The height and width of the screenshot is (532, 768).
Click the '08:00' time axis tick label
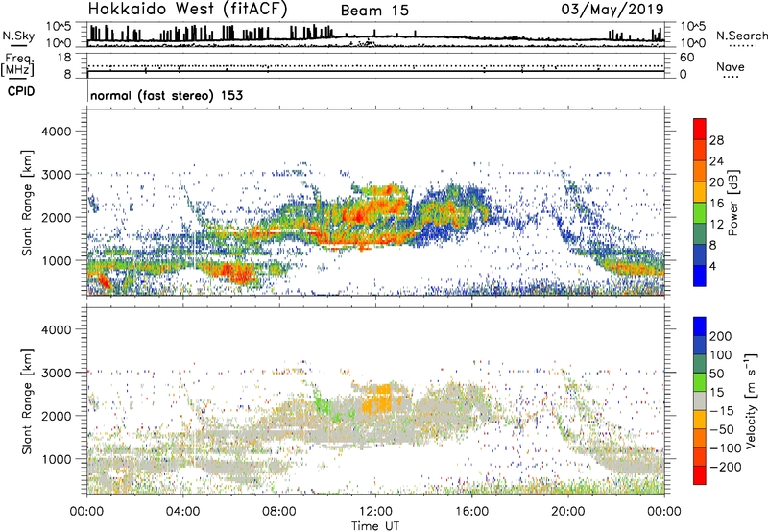click(x=279, y=512)
